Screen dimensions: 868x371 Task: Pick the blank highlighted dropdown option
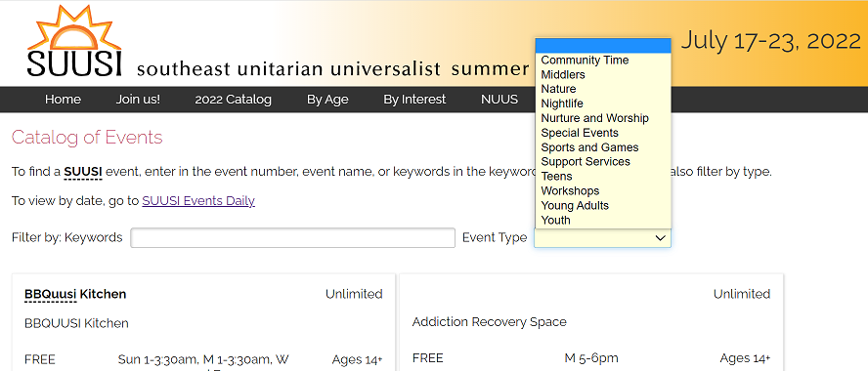click(603, 45)
